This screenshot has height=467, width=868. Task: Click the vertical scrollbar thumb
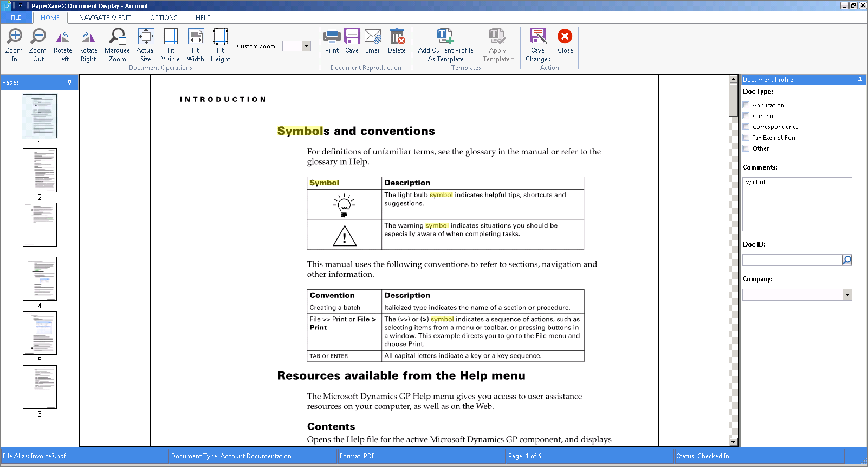click(x=734, y=100)
